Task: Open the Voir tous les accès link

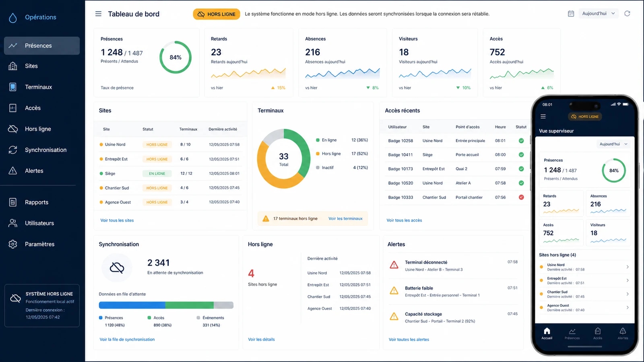Action: [404, 220]
